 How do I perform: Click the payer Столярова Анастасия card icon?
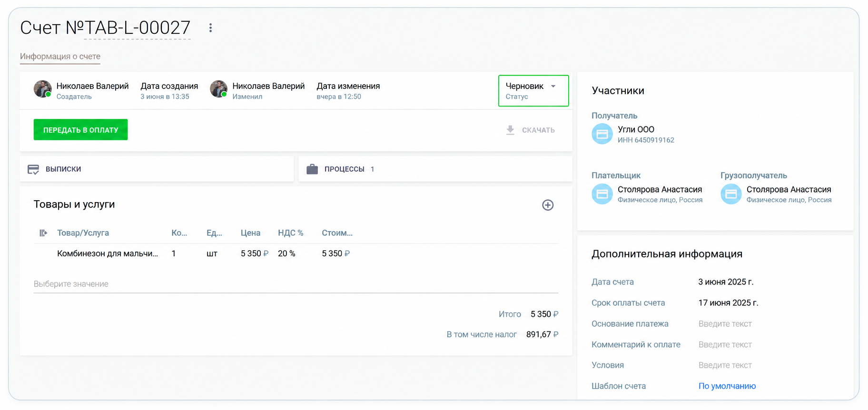(x=602, y=194)
